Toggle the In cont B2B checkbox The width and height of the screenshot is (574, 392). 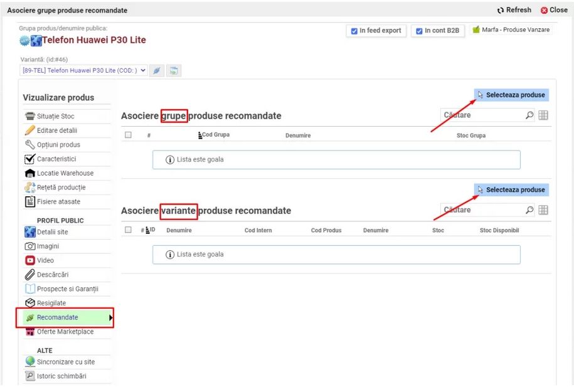419,31
